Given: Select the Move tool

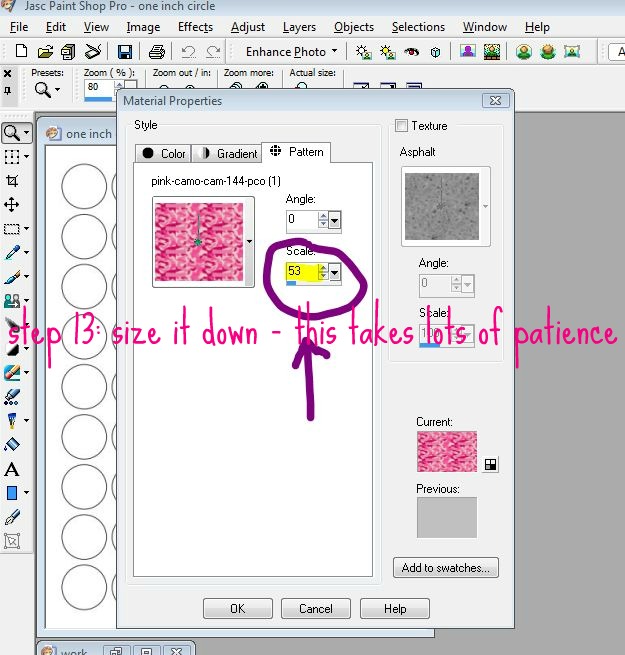Looking at the screenshot, I should tap(12, 205).
